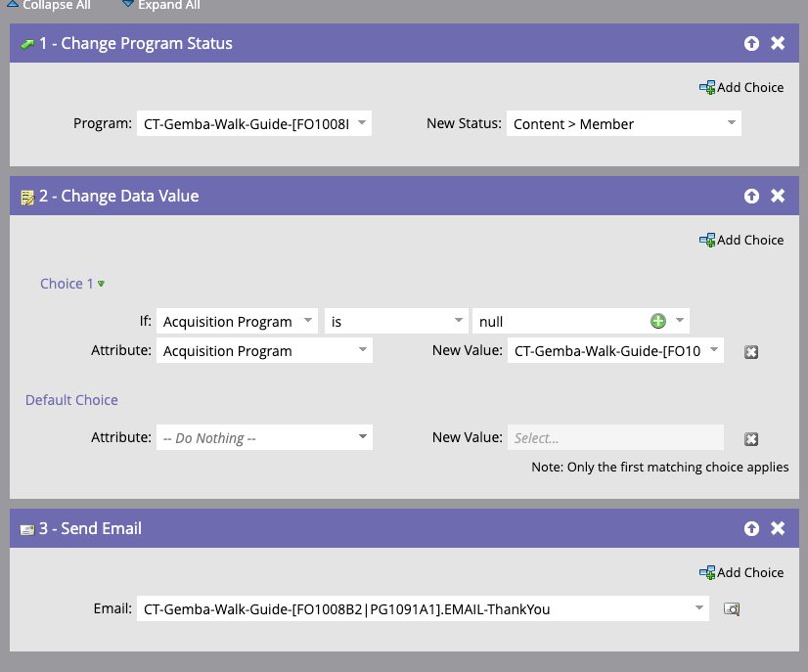Move Change Program Status step up
This screenshot has width=808, height=672.
tap(751, 43)
